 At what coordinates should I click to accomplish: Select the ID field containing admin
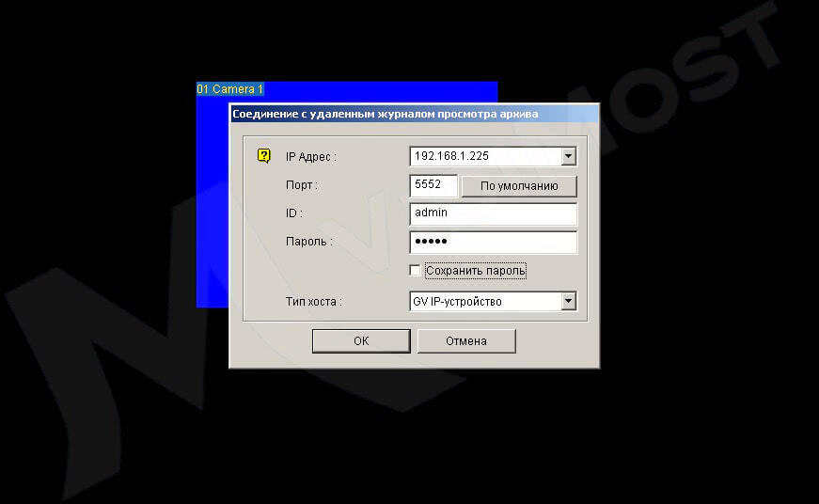coord(493,213)
